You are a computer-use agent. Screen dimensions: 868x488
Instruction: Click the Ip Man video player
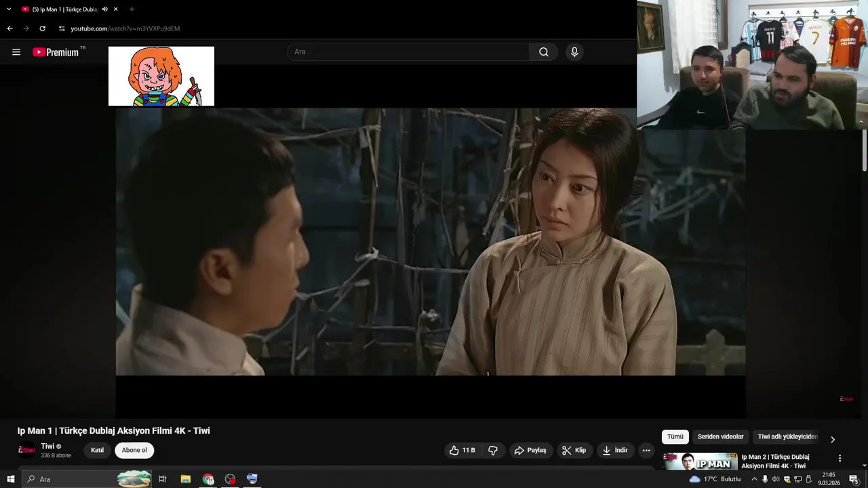coord(431,241)
